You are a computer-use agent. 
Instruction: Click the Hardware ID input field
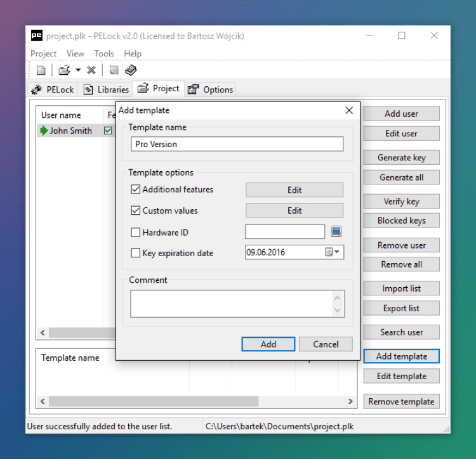[285, 232]
